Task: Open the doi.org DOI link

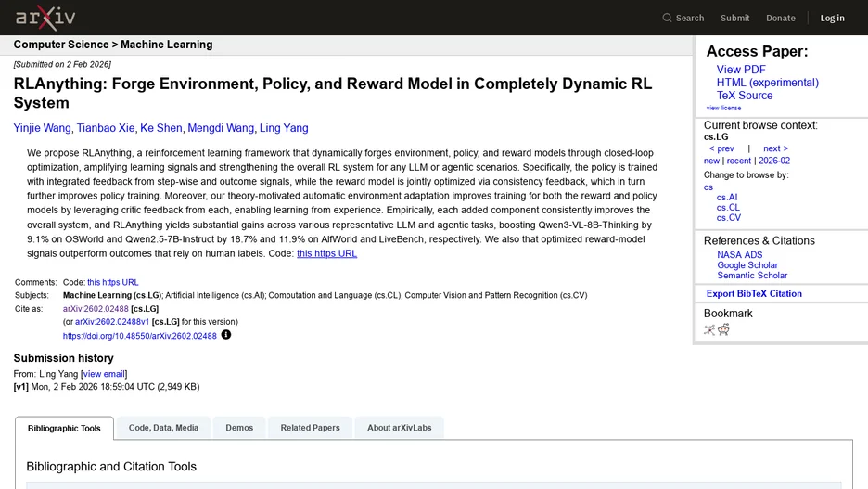Action: [139, 336]
